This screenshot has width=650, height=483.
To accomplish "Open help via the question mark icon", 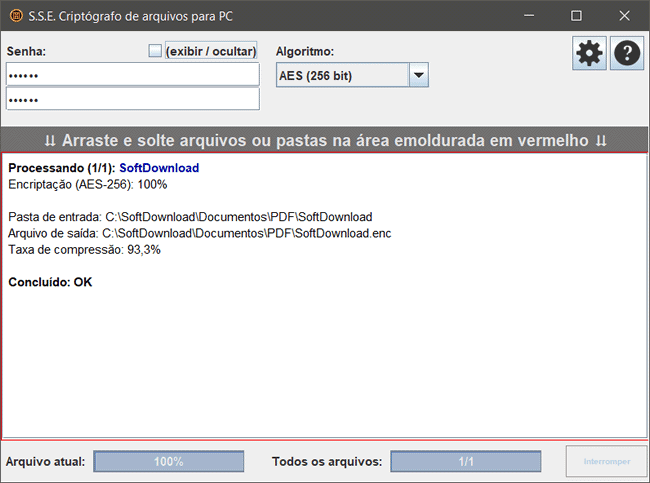I will [x=626, y=54].
